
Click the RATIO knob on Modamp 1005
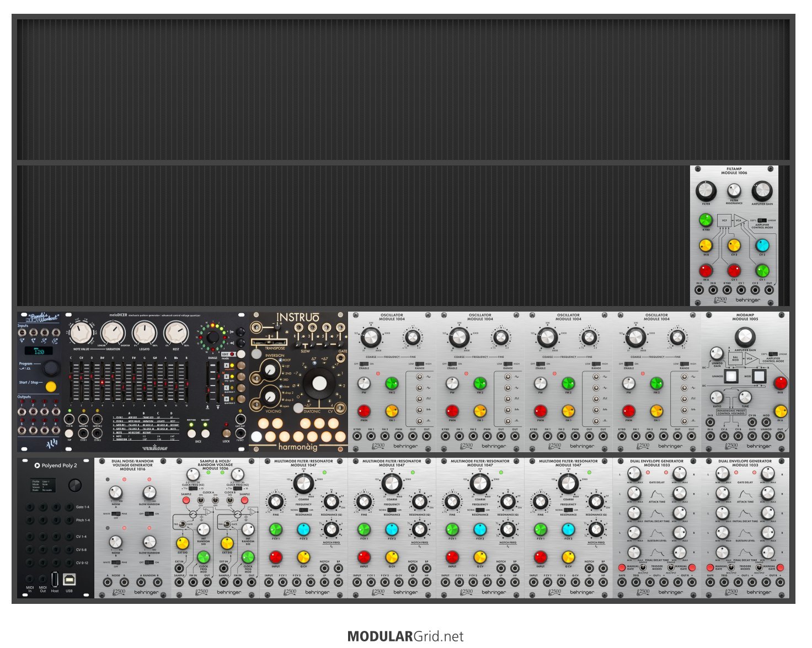coord(717,397)
